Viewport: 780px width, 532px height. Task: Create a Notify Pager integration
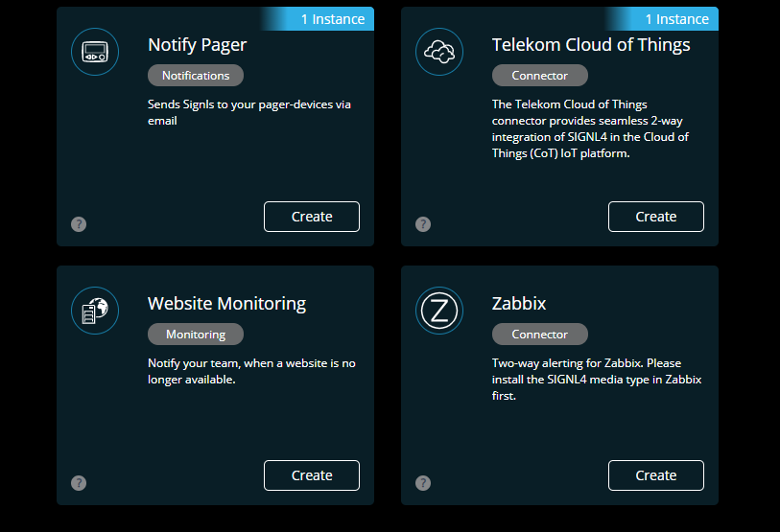(x=312, y=217)
